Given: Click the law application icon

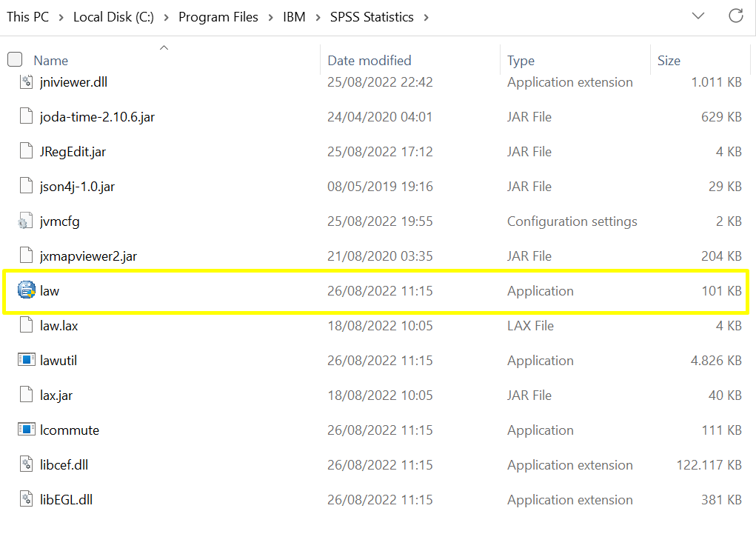Looking at the screenshot, I should tap(27, 291).
